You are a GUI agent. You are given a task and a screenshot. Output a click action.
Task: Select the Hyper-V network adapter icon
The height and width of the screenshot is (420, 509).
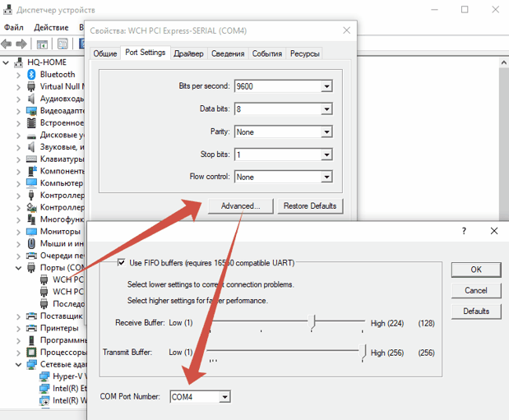45,376
